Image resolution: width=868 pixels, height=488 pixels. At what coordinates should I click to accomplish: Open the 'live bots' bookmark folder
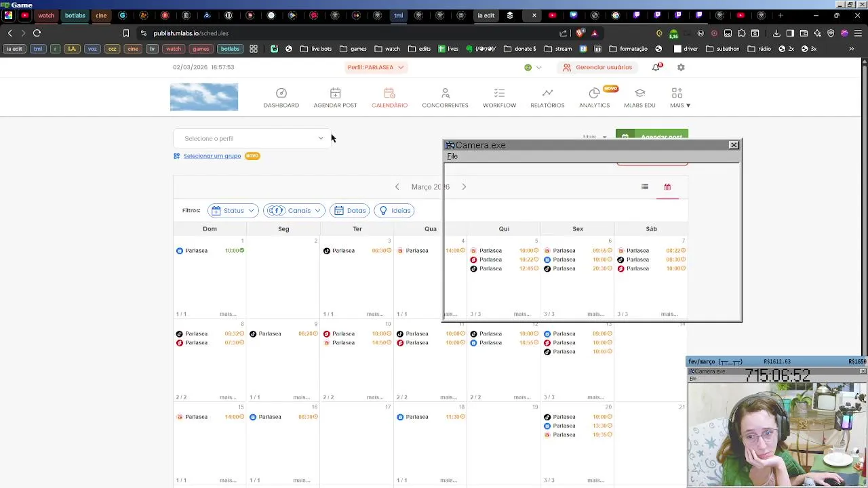pyautogui.click(x=316, y=49)
